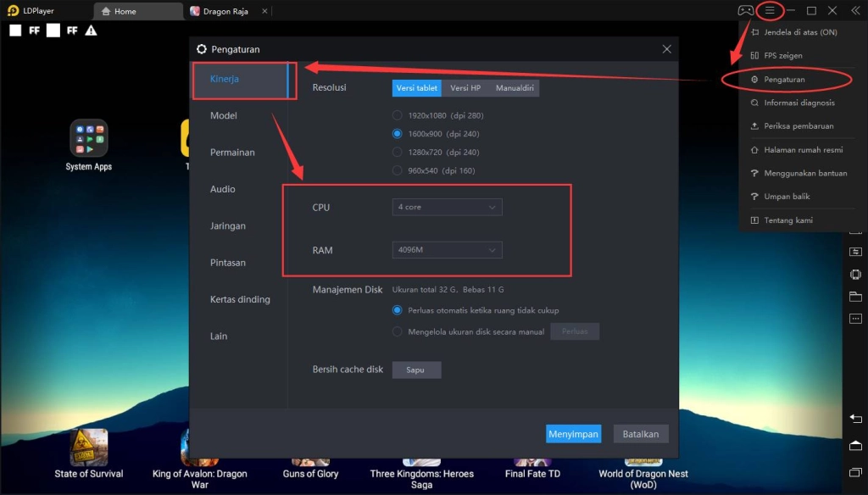The height and width of the screenshot is (495, 868).
Task: Open the Jaringan settings section
Action: 227,226
